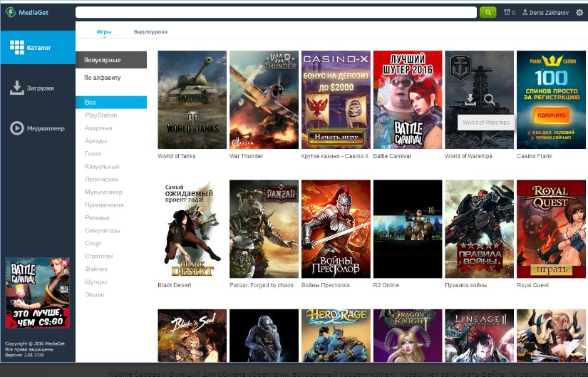Filter games by the Стратегии category
The width and height of the screenshot is (588, 377).
pos(99,256)
